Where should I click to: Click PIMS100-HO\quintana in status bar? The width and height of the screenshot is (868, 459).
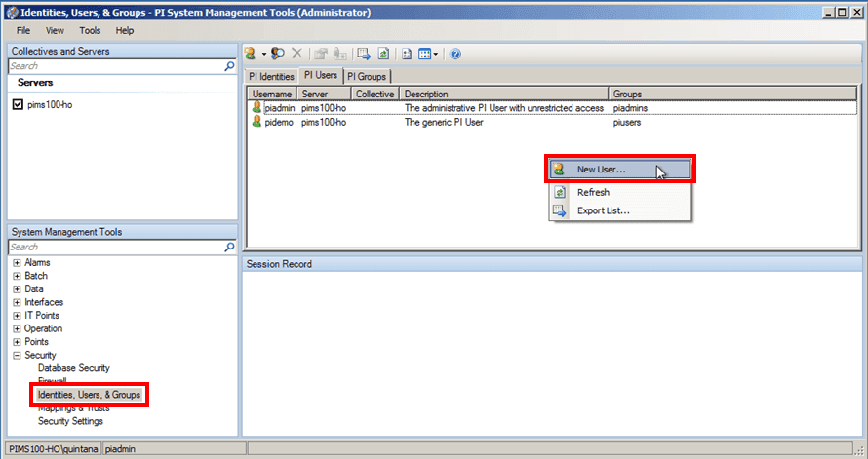pyautogui.click(x=54, y=449)
